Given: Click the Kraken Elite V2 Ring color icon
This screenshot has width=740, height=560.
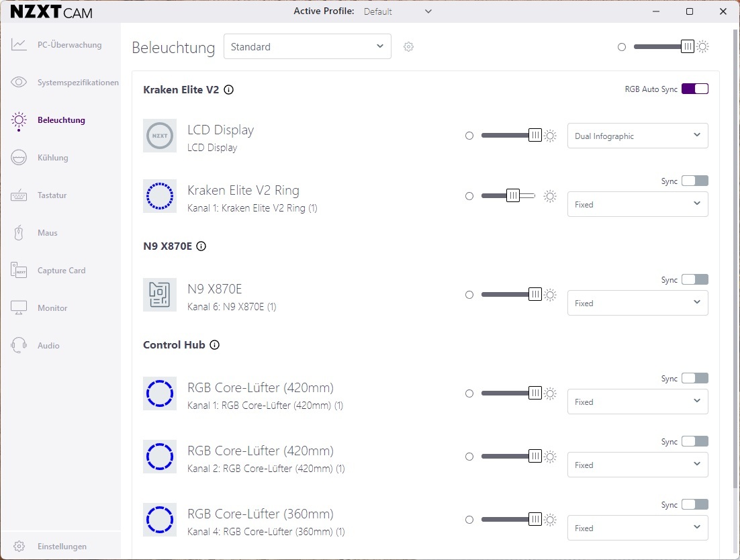Looking at the screenshot, I should click(x=160, y=196).
